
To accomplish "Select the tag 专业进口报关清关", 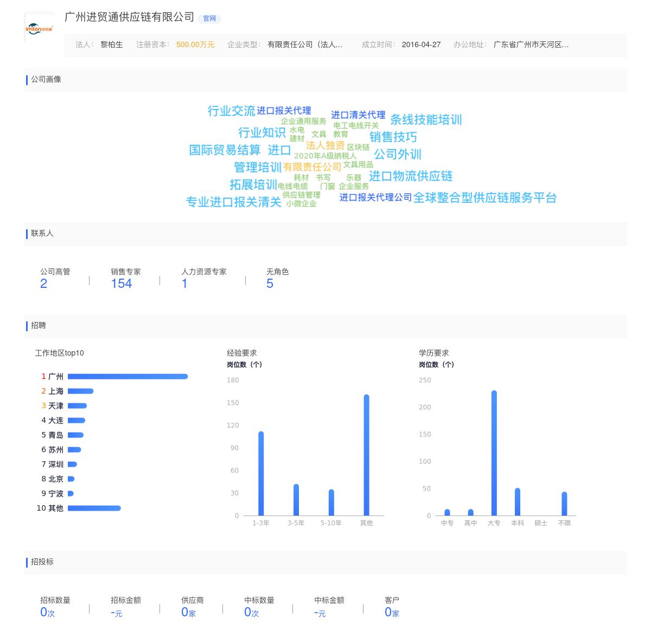I will click(233, 202).
